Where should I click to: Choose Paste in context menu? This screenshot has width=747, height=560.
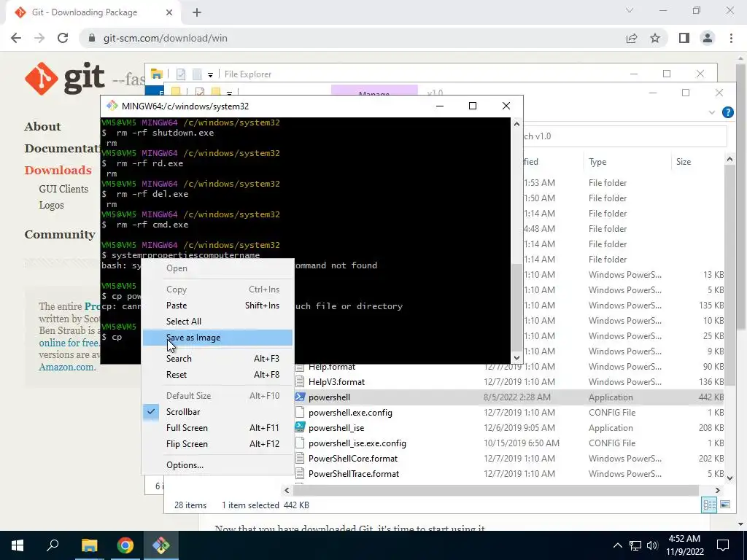click(x=217, y=306)
